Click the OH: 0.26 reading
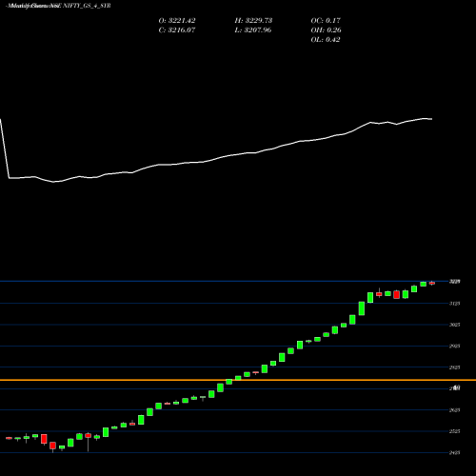Viewport: 476px width, 476px height. tap(326, 30)
